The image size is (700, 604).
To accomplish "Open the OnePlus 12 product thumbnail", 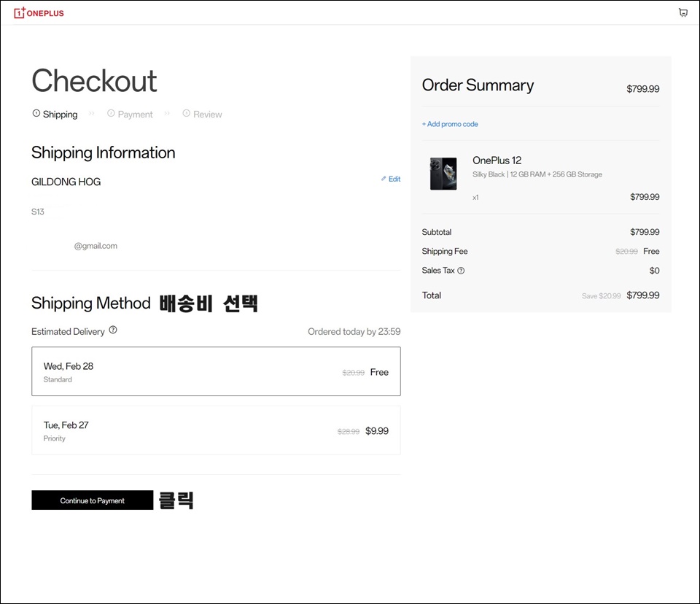I will point(443,174).
